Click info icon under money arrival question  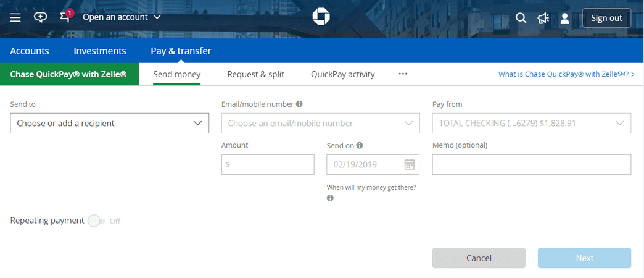coord(330,198)
